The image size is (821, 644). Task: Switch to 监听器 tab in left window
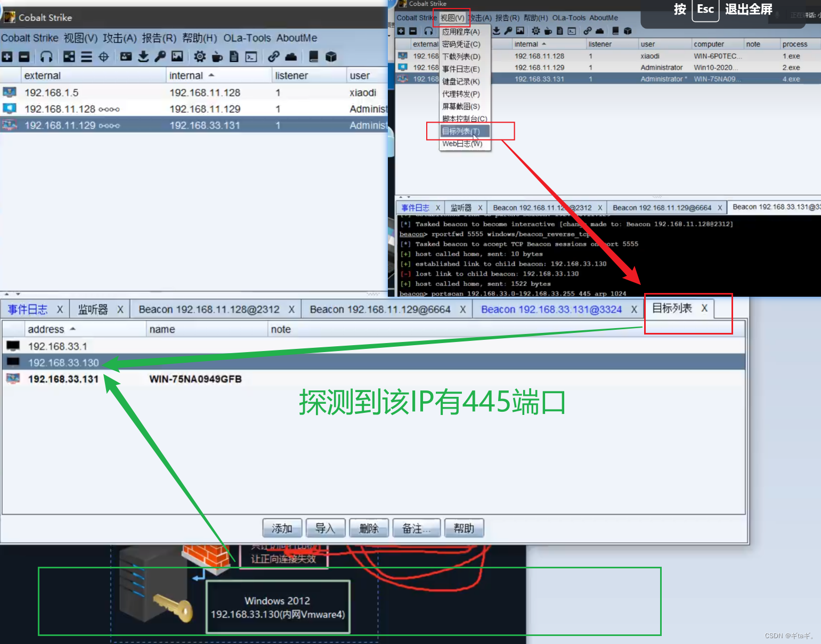coord(93,309)
